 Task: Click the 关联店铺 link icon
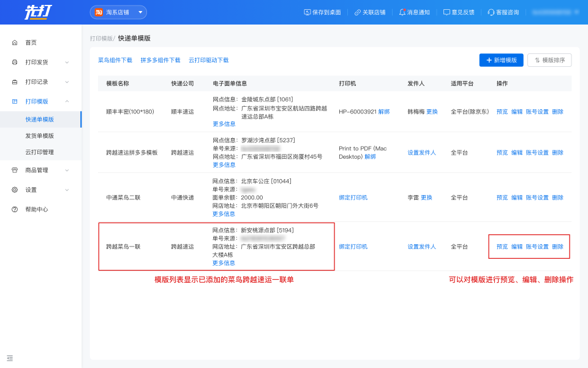[358, 12]
